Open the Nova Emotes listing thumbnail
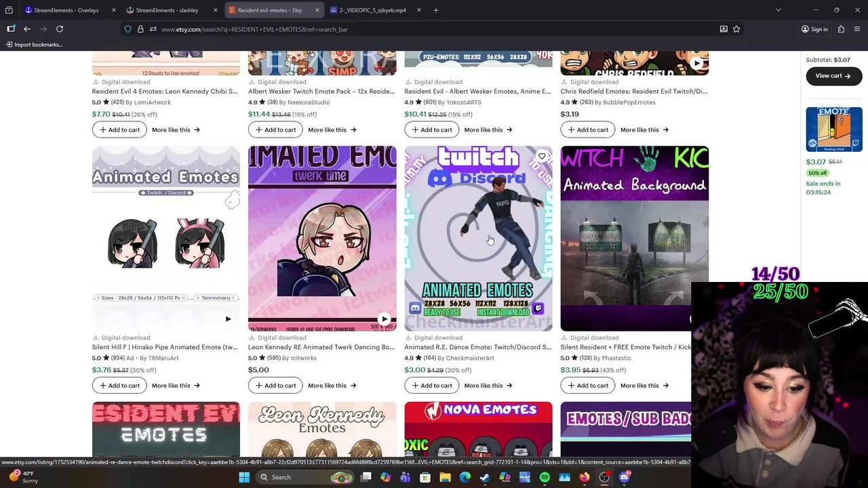868x488 pixels. [x=478, y=429]
